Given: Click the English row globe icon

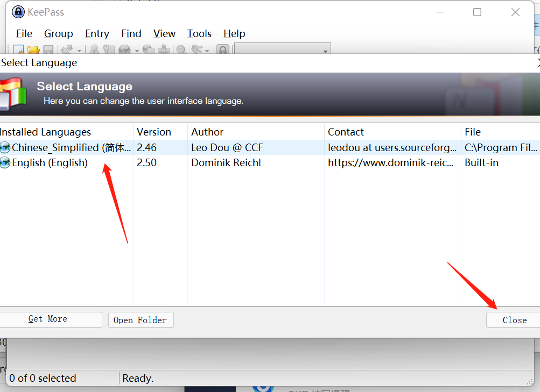Looking at the screenshot, I should click(x=5, y=162).
